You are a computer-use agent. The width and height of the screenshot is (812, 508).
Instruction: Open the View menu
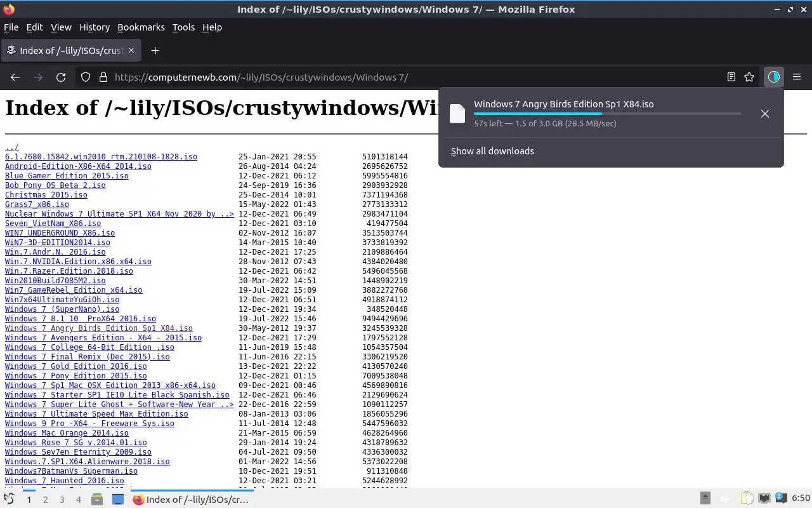pos(61,27)
